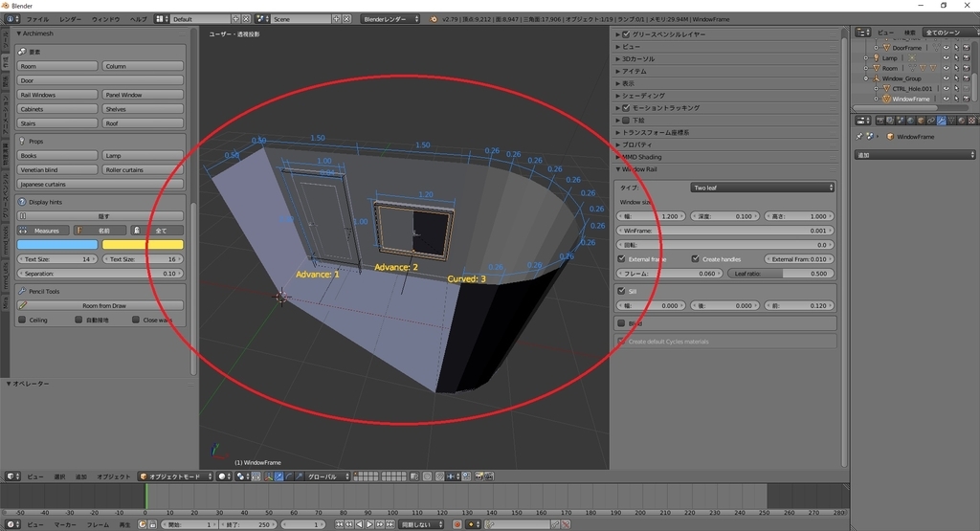Click the OpenGL render animation clapper icon

[489, 476]
